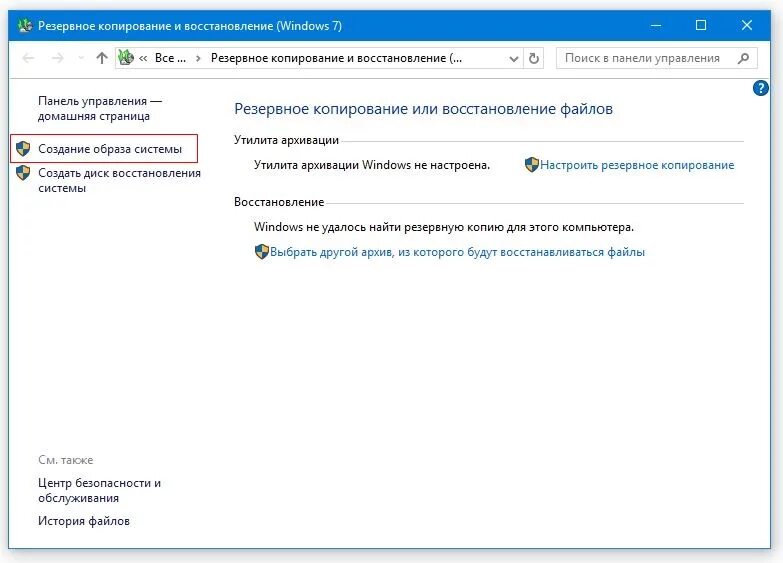Click the address bar Control Panel icon
The height and width of the screenshot is (563, 783).
126,57
